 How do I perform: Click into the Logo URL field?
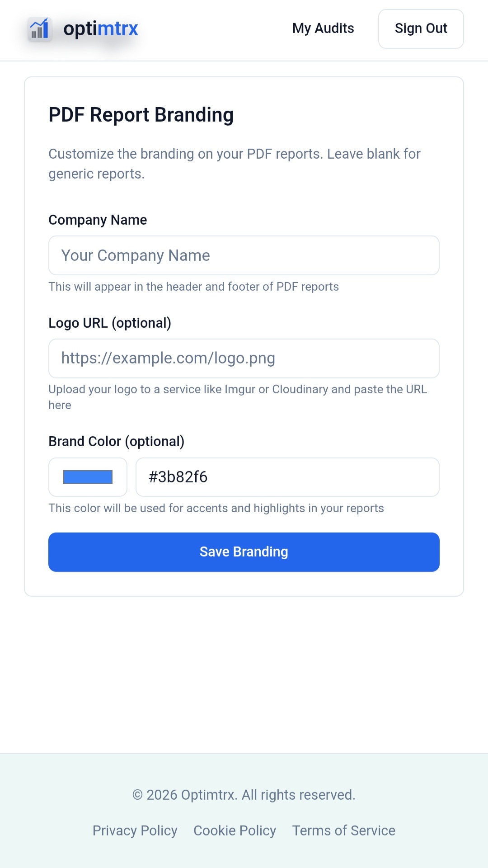244,359
